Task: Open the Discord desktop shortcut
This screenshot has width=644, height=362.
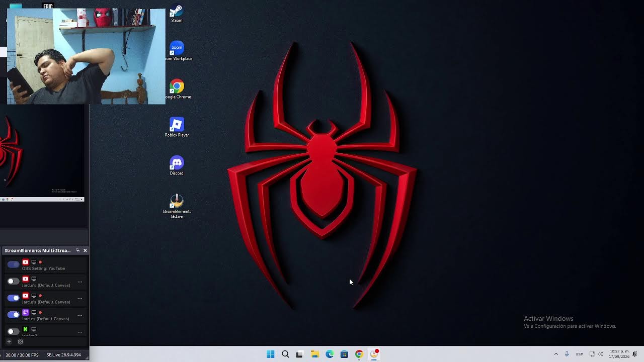Action: pos(177,166)
